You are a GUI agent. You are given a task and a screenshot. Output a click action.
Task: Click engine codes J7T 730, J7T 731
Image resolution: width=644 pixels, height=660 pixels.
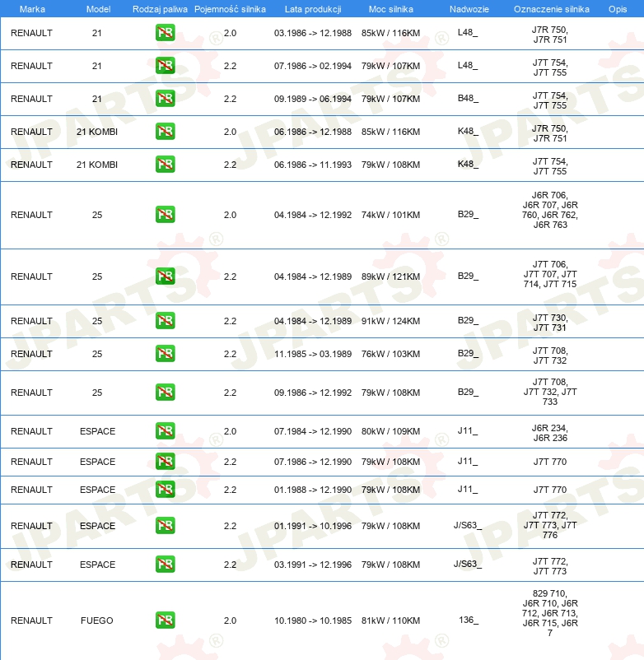[x=550, y=323]
